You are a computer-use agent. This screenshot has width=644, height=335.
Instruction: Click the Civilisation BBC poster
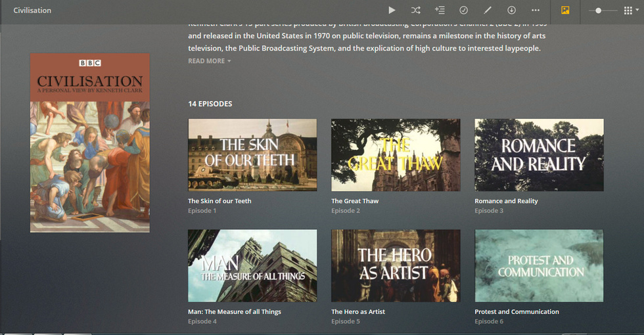tap(90, 143)
